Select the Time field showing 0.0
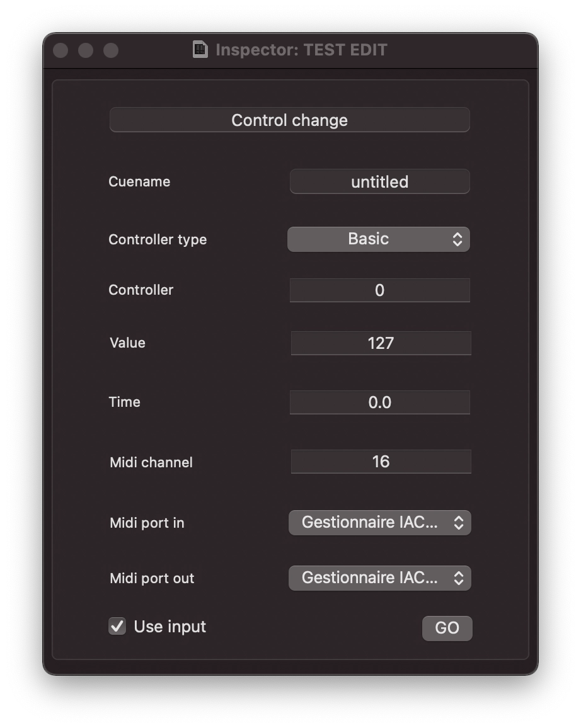Image resolution: width=581 pixels, height=728 pixels. point(380,402)
